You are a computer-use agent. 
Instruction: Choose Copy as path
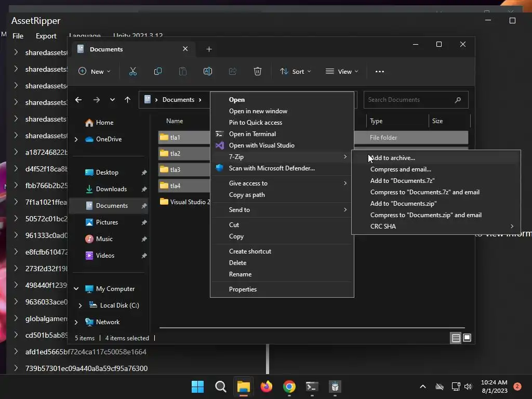point(282,195)
